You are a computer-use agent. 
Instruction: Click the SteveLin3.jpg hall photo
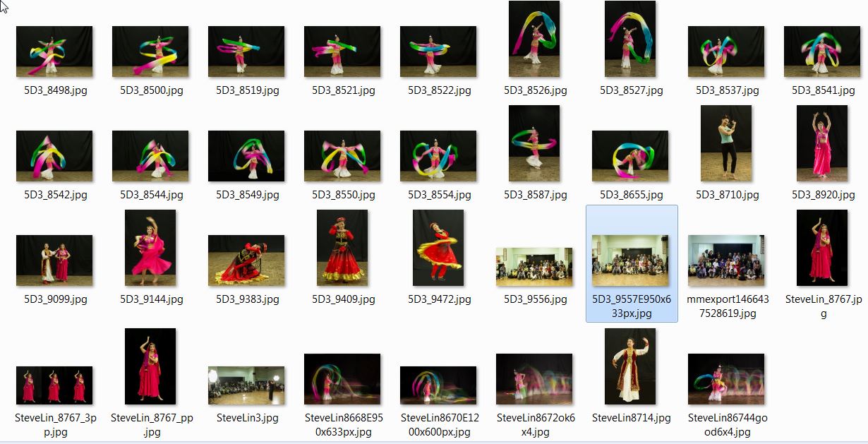[246, 385]
